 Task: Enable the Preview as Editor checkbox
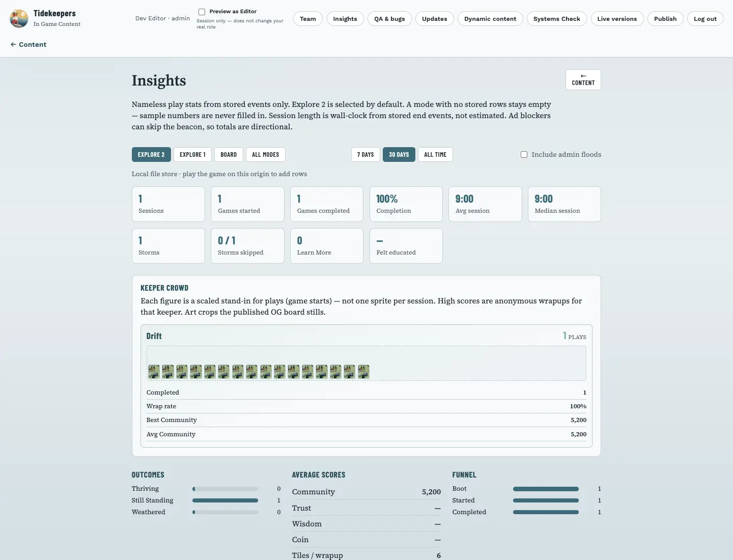(x=202, y=12)
